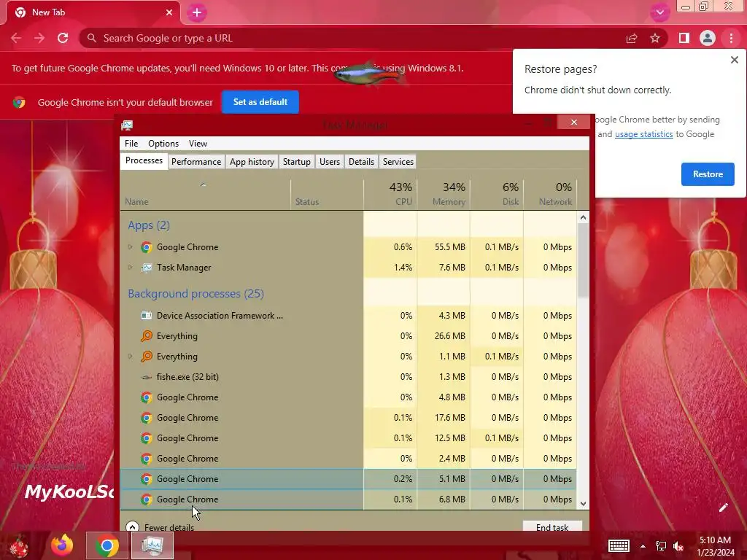Image resolution: width=747 pixels, height=560 pixels.
Task: Select the fishe.exe (32 bit) process
Action: (348, 377)
